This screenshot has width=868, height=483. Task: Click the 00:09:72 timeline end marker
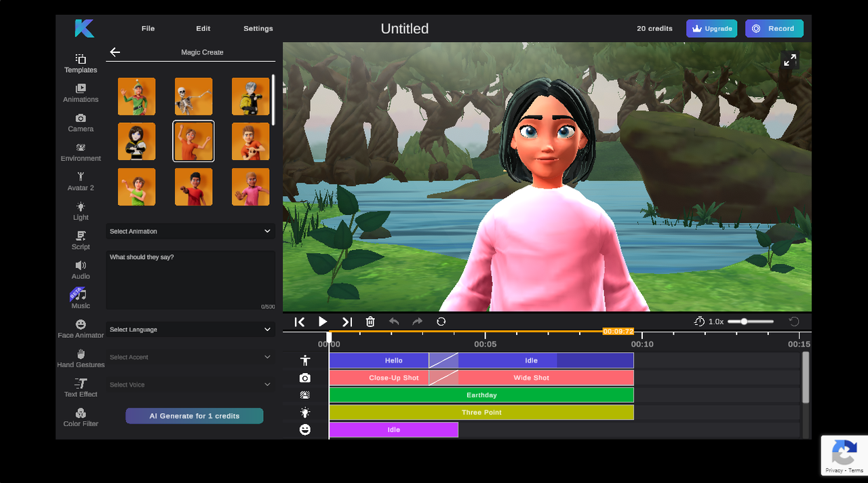pos(618,331)
